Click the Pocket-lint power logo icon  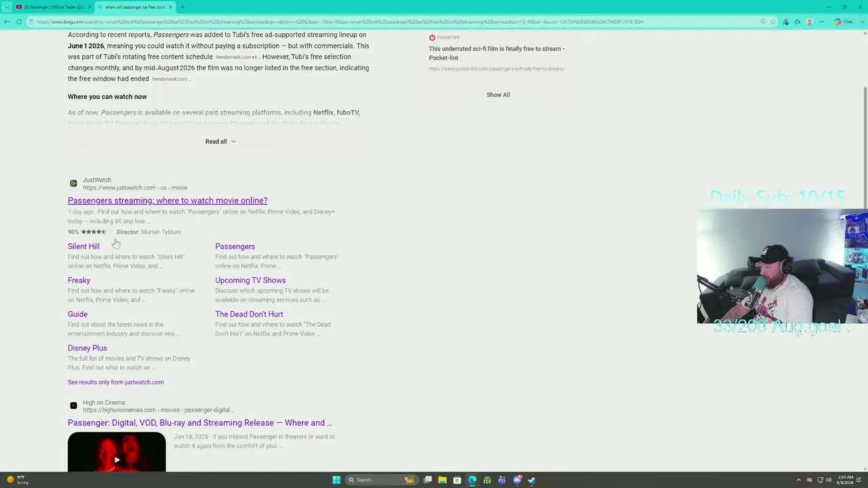[432, 37]
